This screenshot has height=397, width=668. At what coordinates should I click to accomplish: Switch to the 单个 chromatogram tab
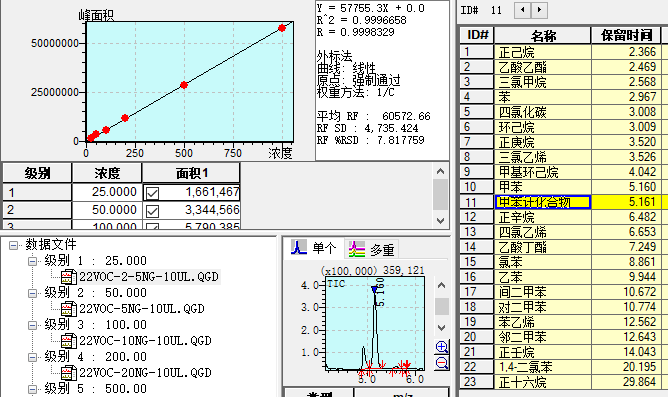tap(314, 248)
